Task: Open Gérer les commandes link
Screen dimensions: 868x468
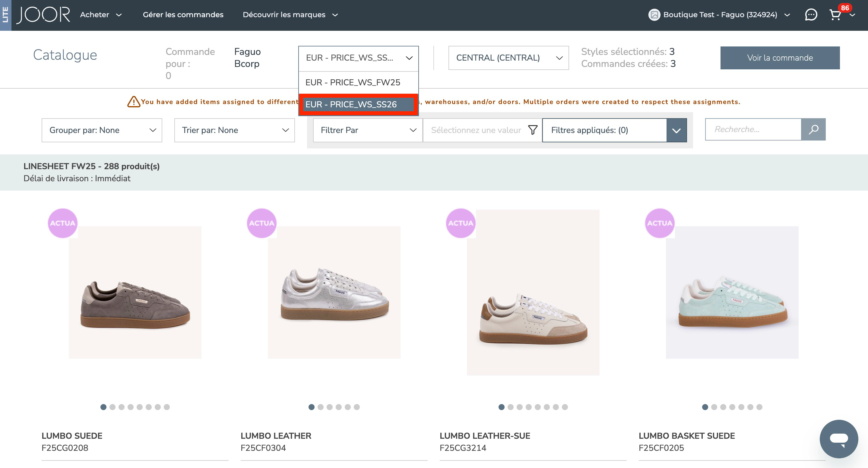Action: tap(183, 15)
